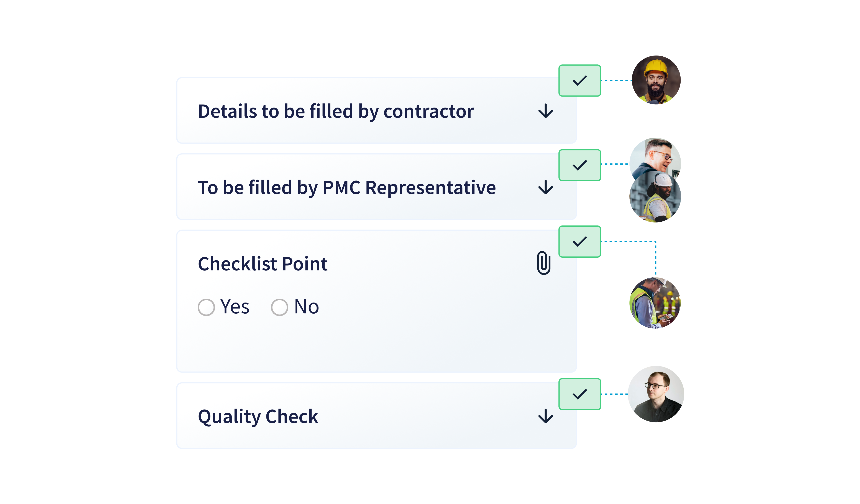
Task: Click the green checkmark above contractor section
Action: coord(579,80)
